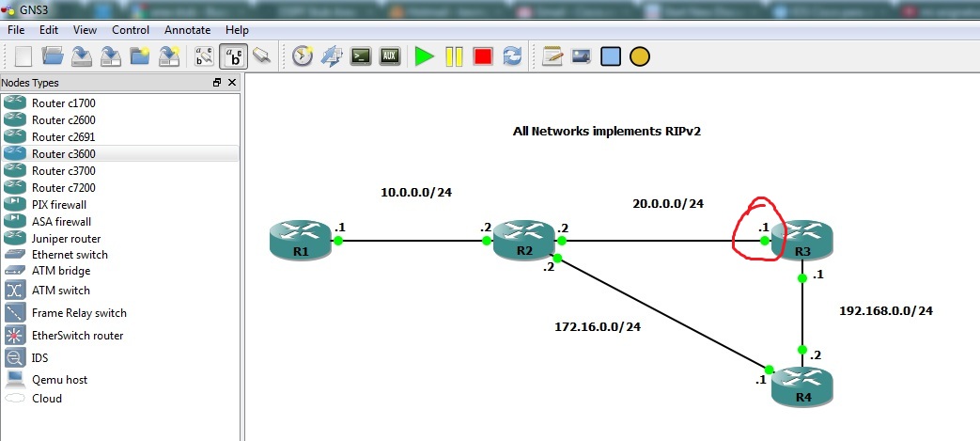980x441 pixels.
Task: Click the 192.168.0.0/24 network label
Action: click(x=886, y=311)
